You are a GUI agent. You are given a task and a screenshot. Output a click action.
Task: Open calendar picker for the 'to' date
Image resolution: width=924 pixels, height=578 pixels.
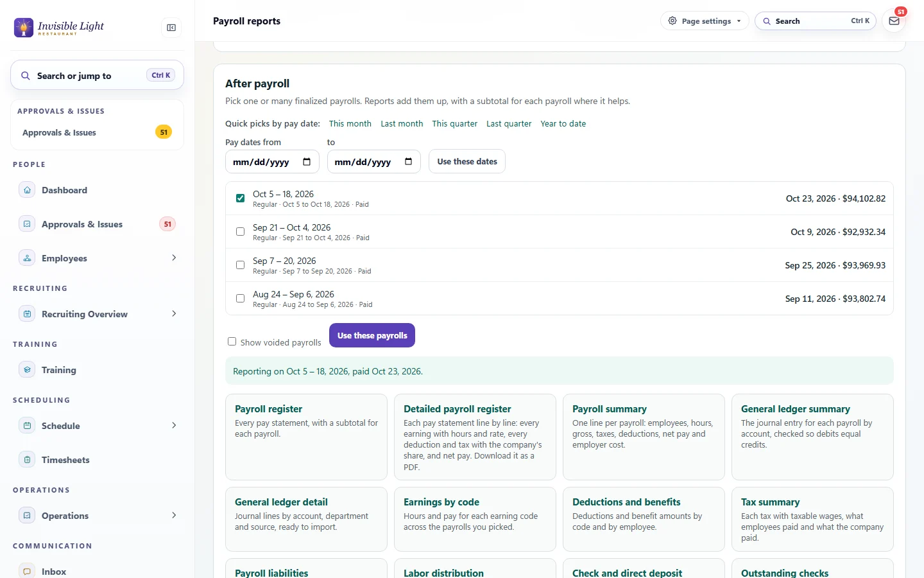click(408, 162)
